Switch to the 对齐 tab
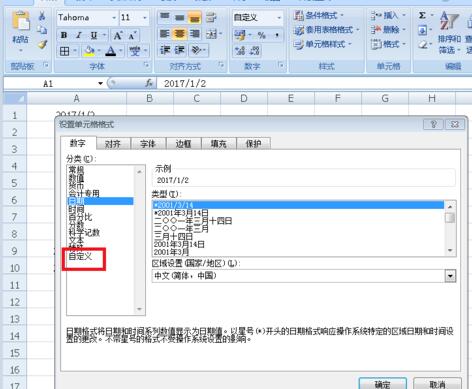 (113, 144)
